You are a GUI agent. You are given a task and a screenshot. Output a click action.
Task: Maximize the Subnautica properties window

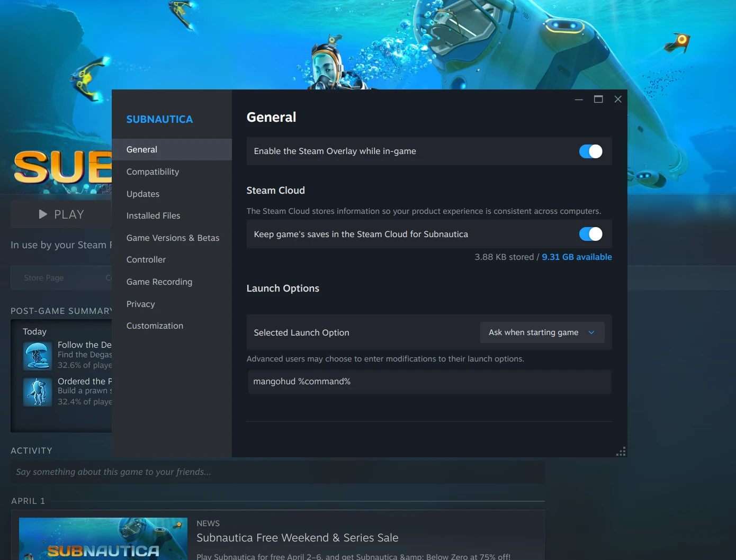pyautogui.click(x=598, y=99)
